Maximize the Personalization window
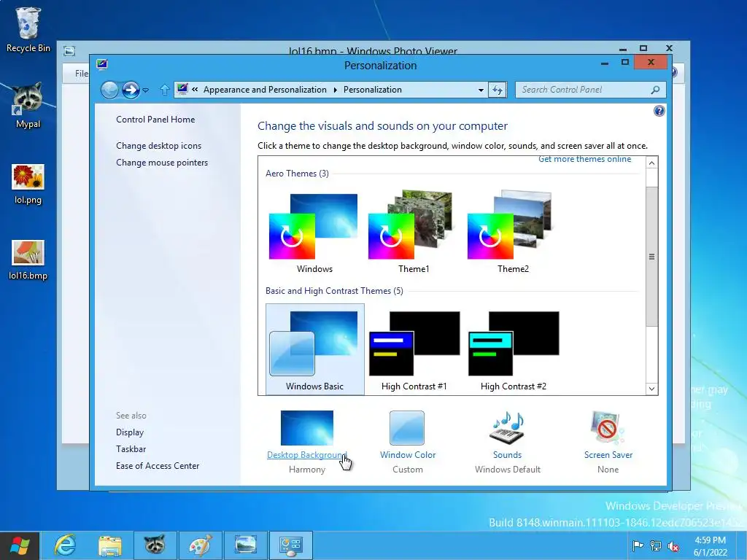Image resolution: width=747 pixels, height=560 pixels. [x=625, y=63]
